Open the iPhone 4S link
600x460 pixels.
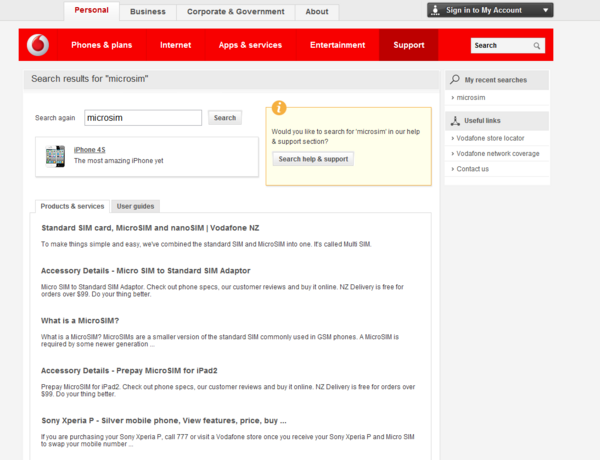coord(90,150)
